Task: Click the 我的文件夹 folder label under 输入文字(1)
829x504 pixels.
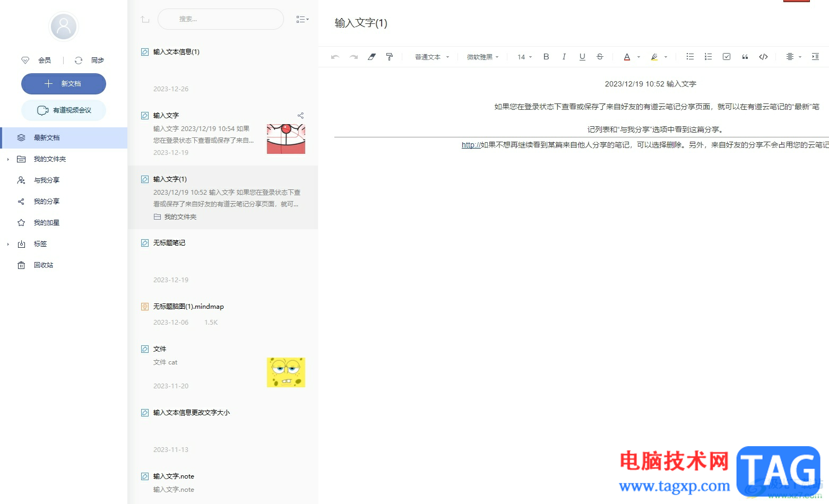Action: [180, 216]
